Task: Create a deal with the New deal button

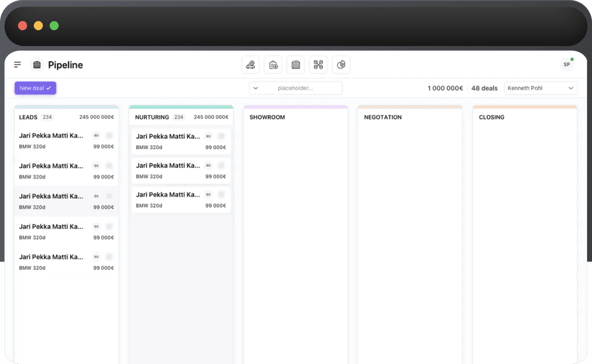Action: [35, 88]
